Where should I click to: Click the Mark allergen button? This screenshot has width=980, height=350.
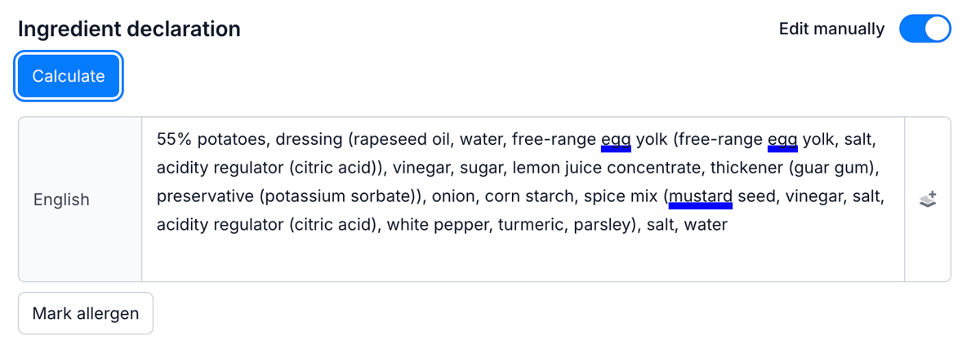[86, 313]
